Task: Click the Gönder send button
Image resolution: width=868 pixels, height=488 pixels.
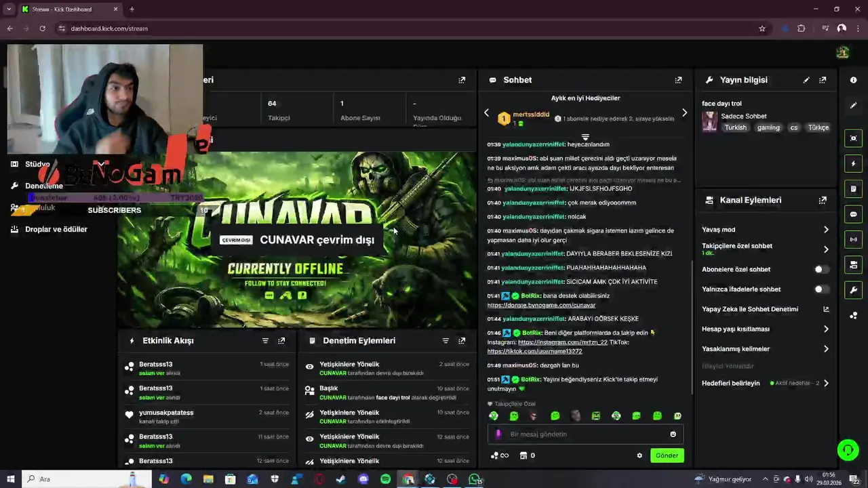Action: tap(667, 455)
